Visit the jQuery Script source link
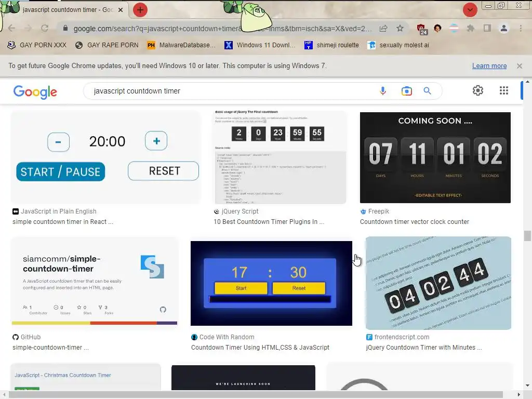 236,211
